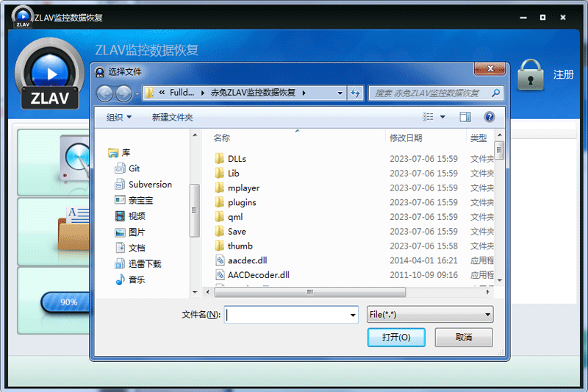Select the qml folder icon
The height and width of the screenshot is (392, 588).
click(x=219, y=217)
